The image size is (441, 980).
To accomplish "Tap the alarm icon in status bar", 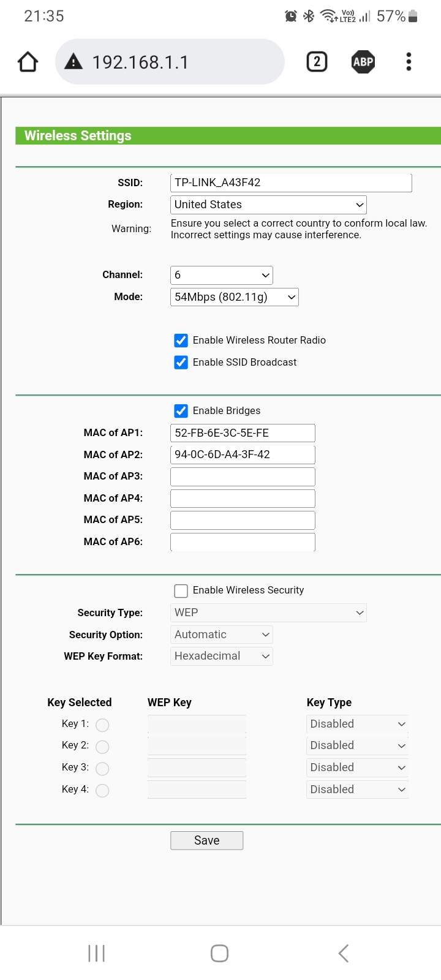I will click(x=291, y=16).
